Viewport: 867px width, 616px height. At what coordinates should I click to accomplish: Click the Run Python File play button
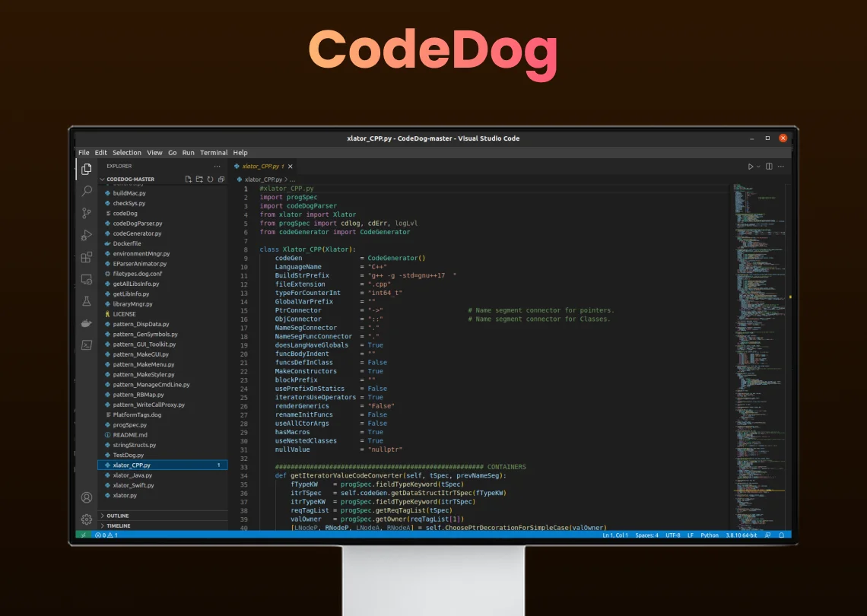point(749,166)
